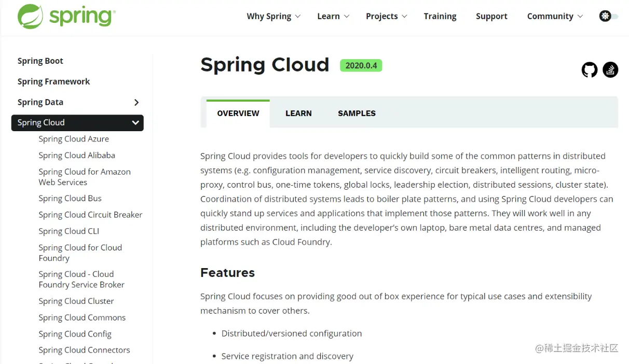Switch to the SAMPLES tab
This screenshot has height=364, width=629.
pos(357,113)
